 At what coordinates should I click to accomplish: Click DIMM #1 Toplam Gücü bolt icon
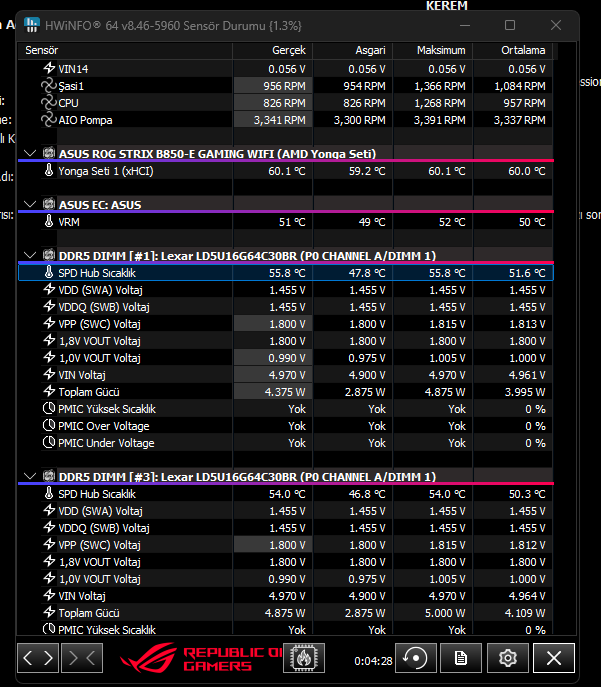pyautogui.click(x=49, y=391)
